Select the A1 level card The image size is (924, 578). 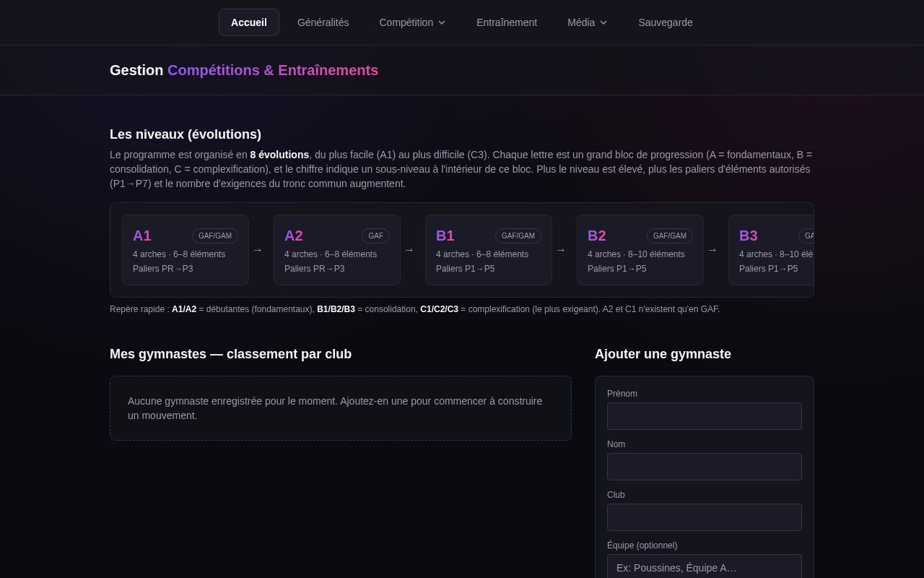186,250
